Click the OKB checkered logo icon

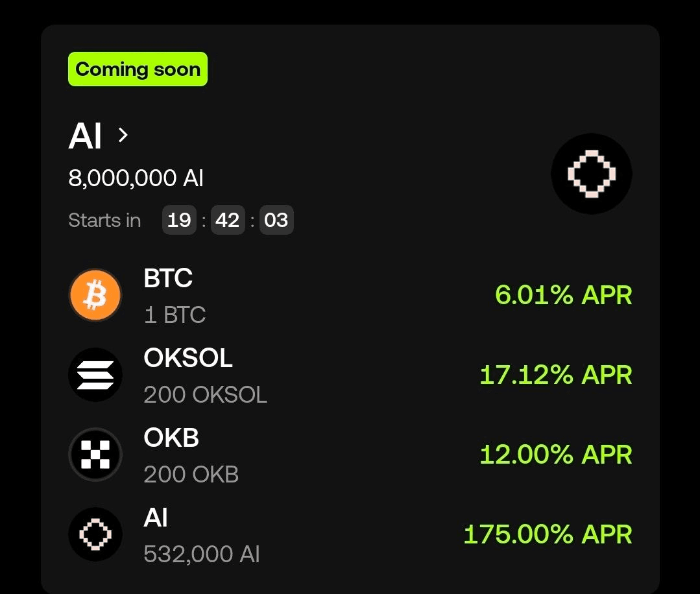95,455
